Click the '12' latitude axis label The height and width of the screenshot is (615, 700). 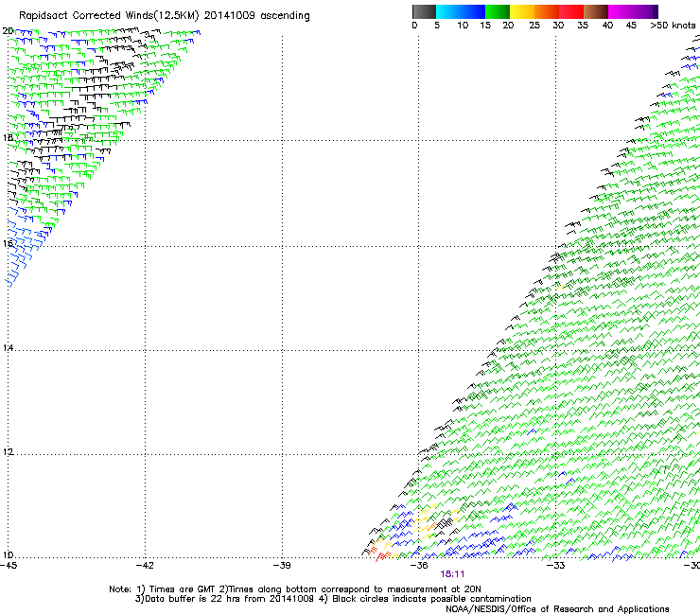(x=8, y=452)
